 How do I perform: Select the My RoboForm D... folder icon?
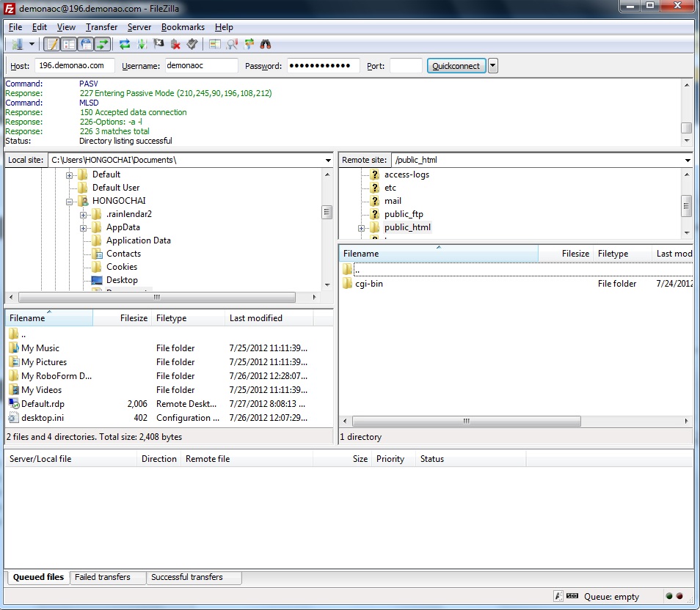point(14,375)
